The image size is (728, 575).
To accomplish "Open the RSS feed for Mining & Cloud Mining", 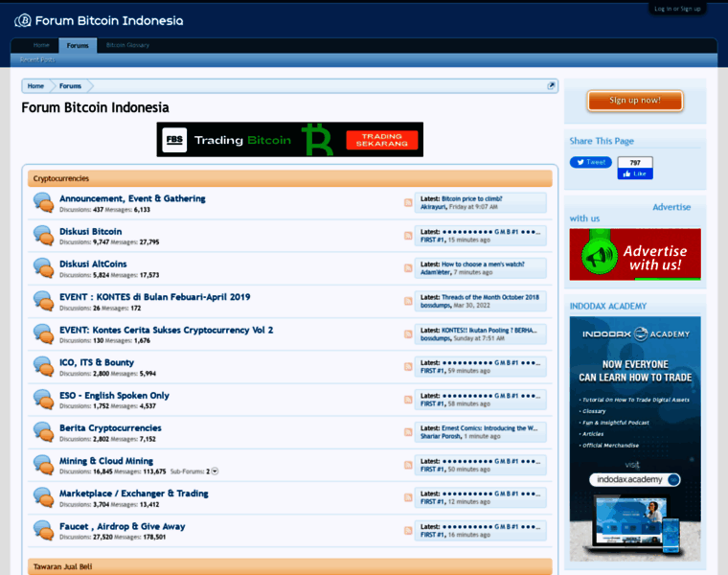I will tap(408, 465).
